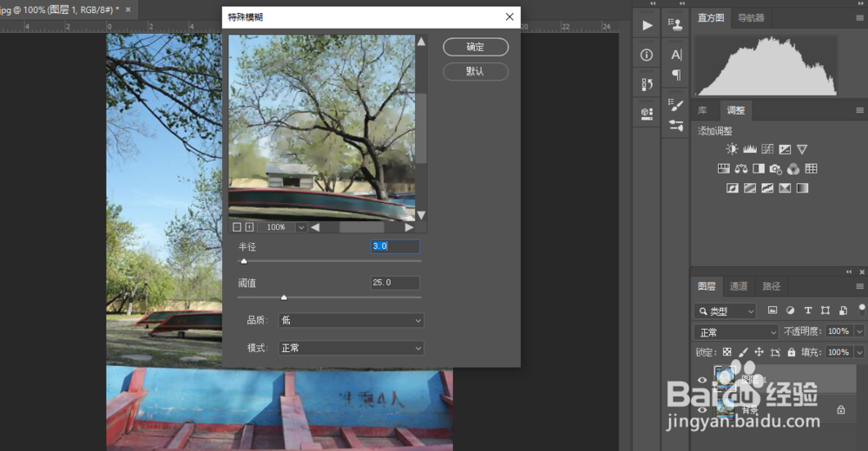Add a Photo Filter adjustment

click(x=775, y=169)
